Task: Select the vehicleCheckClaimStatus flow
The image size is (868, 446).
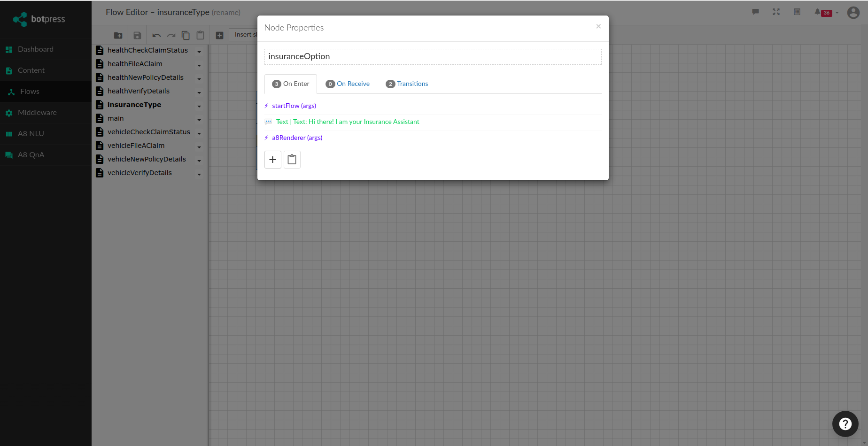Action: [149, 132]
